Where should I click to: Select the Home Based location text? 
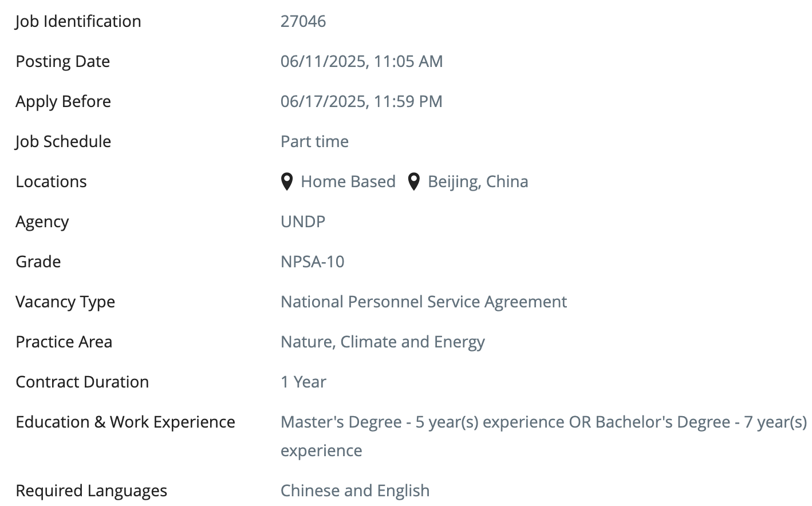(x=348, y=181)
